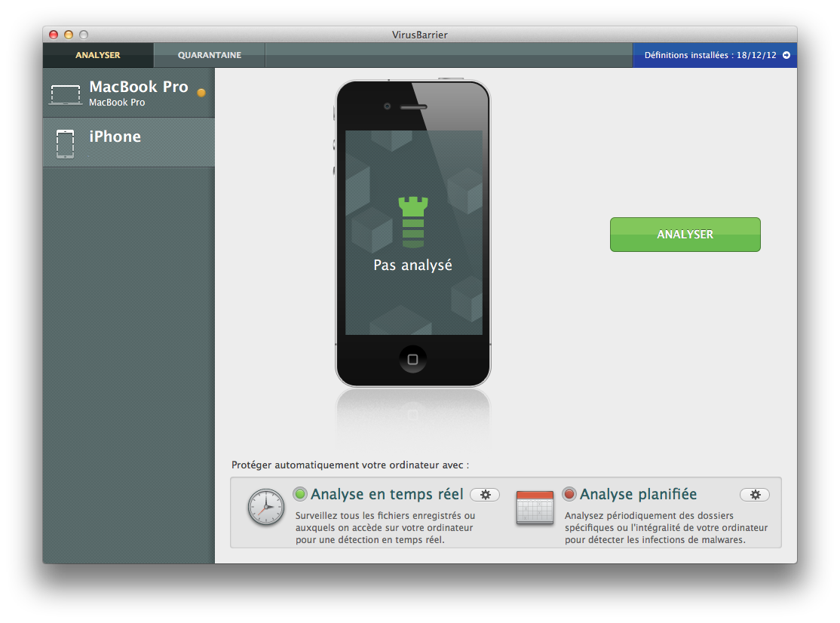Toggle the red Analyse planifiée indicator
Viewport: 840px width, 623px height.
(x=569, y=494)
